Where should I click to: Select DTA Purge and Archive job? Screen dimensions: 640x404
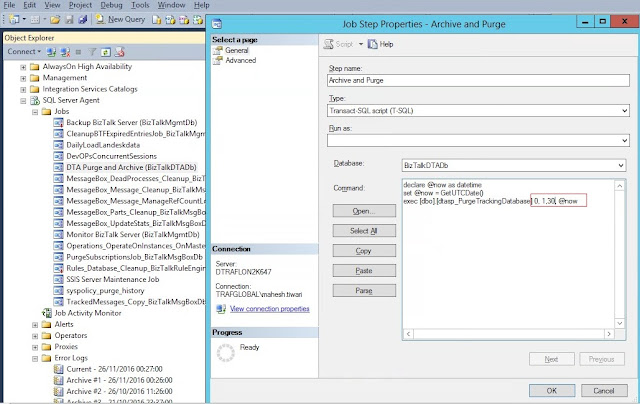pos(131,167)
